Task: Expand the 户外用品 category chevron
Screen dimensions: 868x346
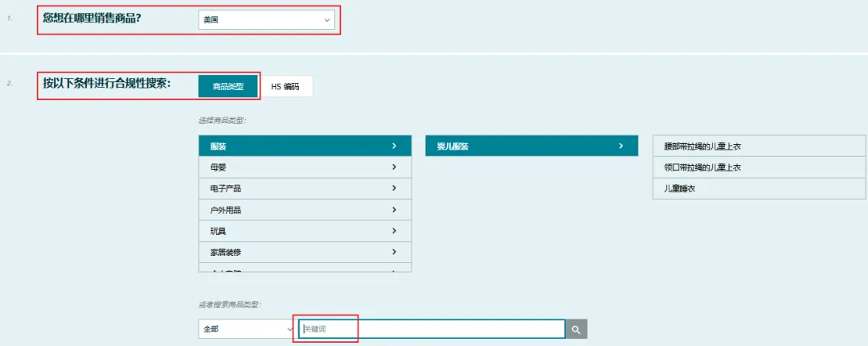Action: [x=394, y=209]
